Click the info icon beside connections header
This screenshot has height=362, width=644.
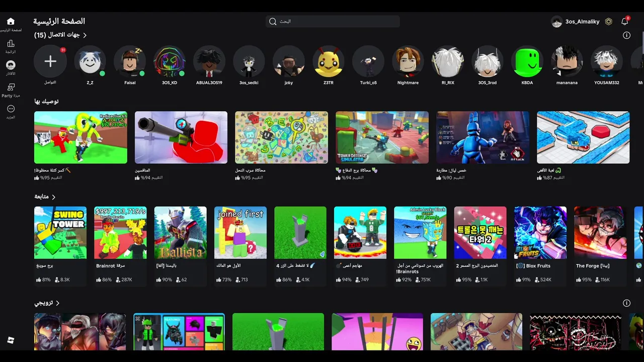click(626, 35)
